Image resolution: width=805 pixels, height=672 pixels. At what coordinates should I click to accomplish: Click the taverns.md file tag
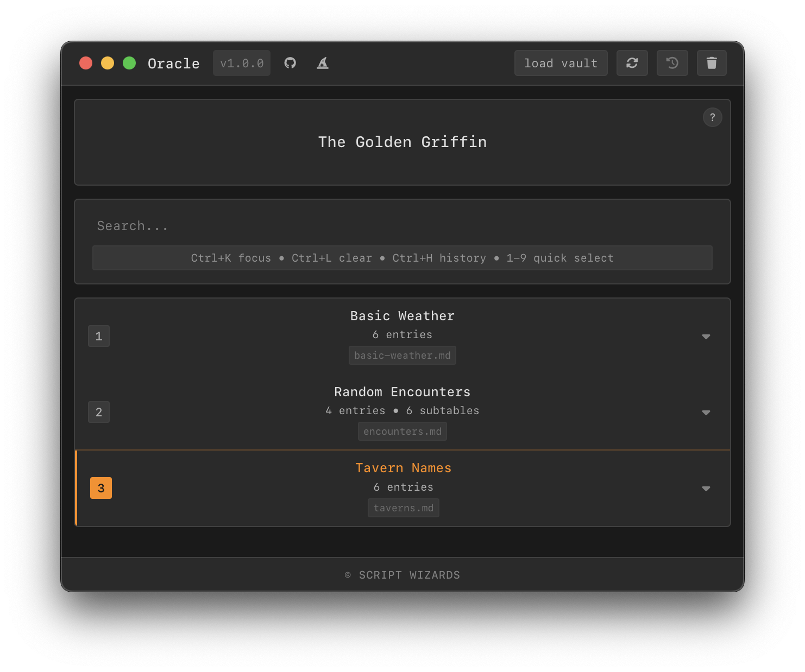click(x=403, y=508)
